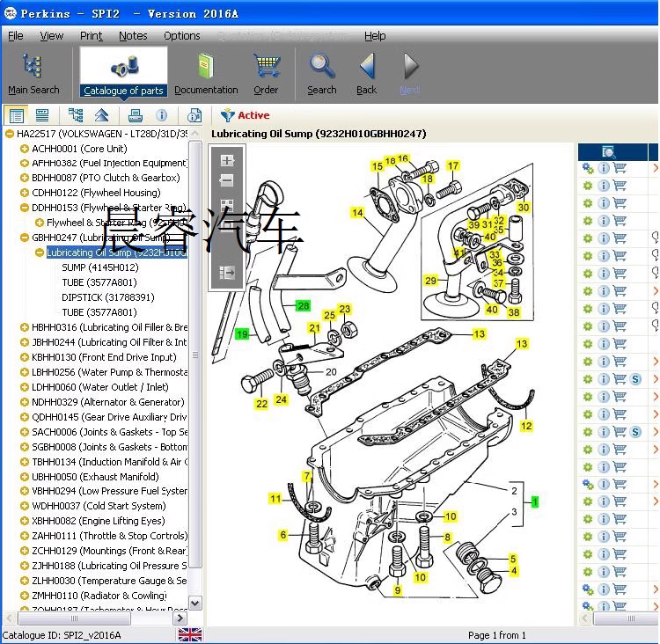Expand HBHH0316 Lubricating Oil Filler node
Screen dimensions: 660x644
[25, 327]
